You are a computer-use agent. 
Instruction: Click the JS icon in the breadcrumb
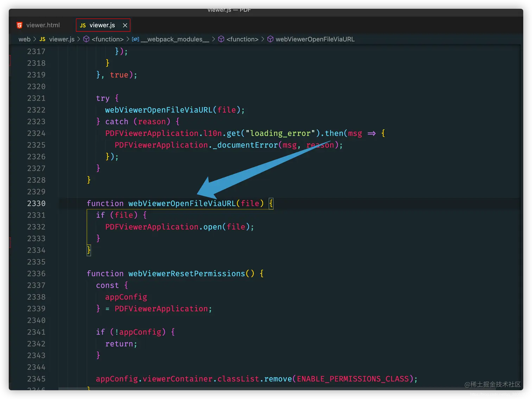tap(43, 39)
